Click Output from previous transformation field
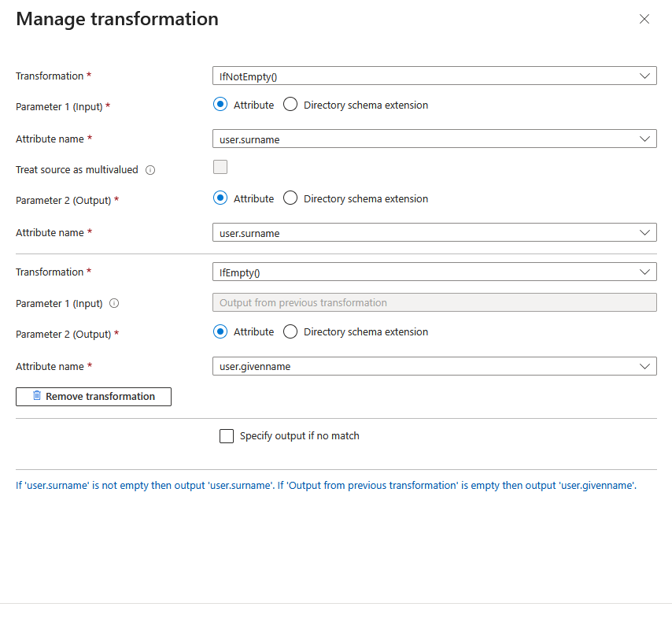This screenshot has width=672, height=618. point(434,302)
